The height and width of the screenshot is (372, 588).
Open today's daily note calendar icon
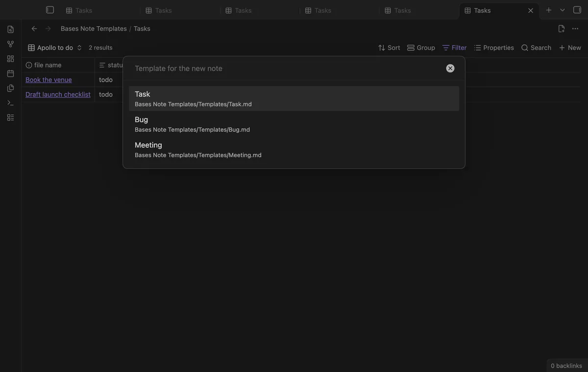pyautogui.click(x=10, y=73)
